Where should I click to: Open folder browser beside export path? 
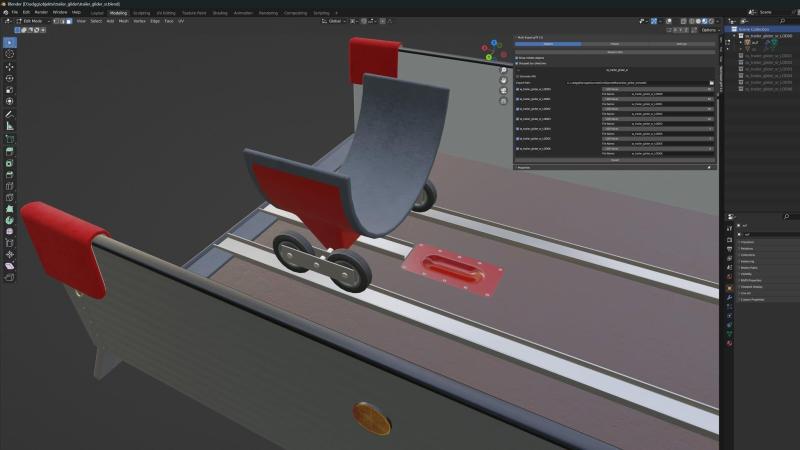[x=711, y=83]
